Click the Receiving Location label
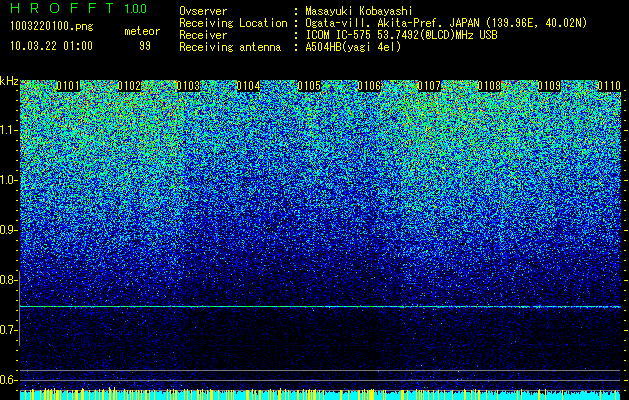 233,23
